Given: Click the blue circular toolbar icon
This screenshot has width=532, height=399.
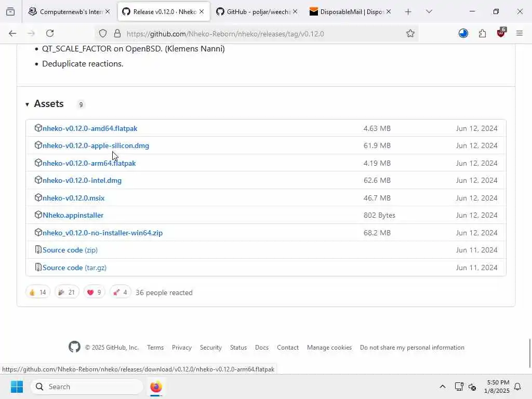Looking at the screenshot, I should [x=463, y=33].
